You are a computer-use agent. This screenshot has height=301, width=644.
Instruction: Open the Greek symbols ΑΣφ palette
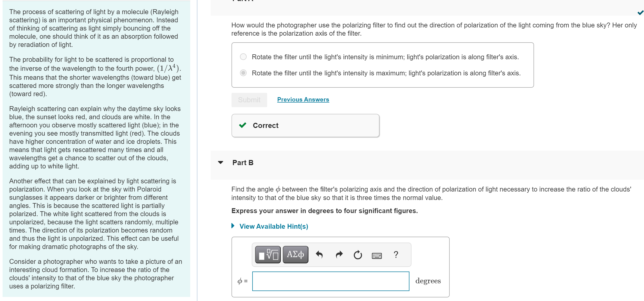[295, 254]
